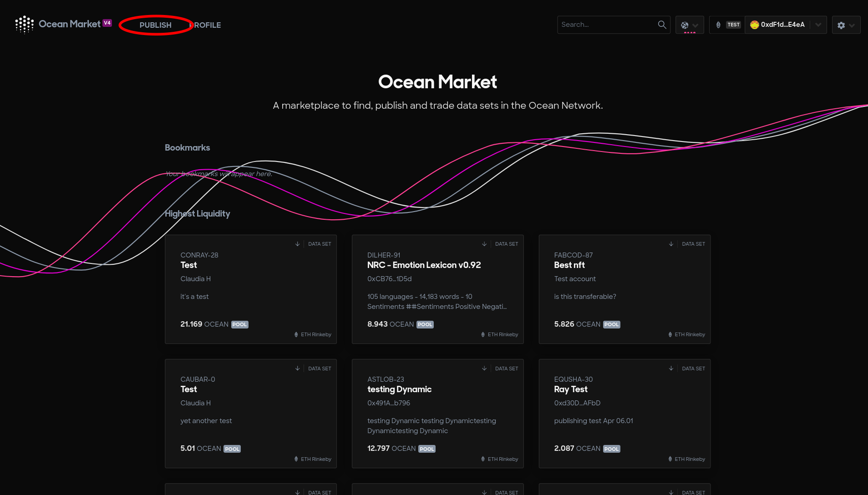Click download arrow icon on EQUSHA-30 card

click(x=671, y=369)
